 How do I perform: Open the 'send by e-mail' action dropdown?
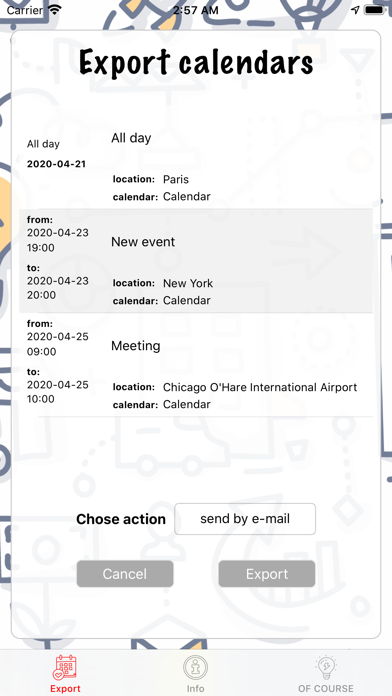point(245,519)
